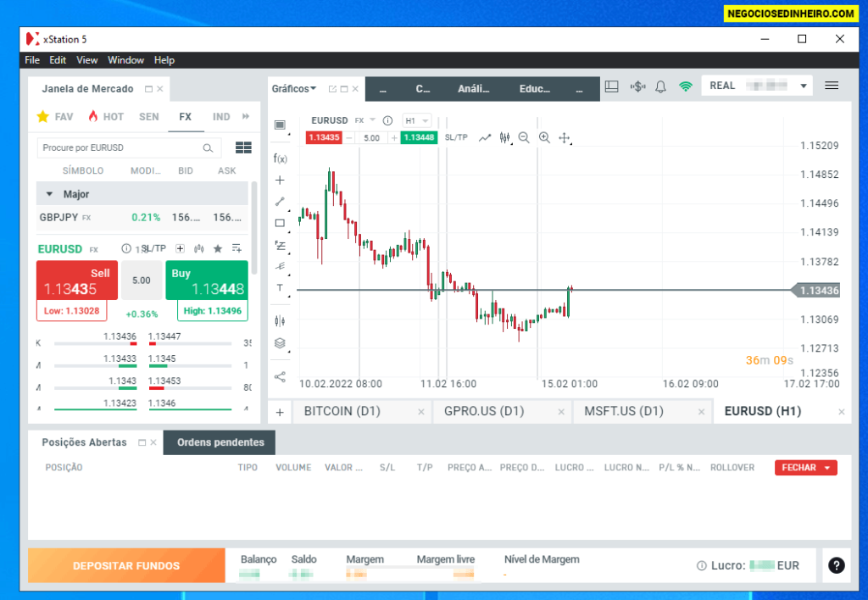The height and width of the screenshot is (600, 868).
Task: Select the text T annotation tool
Action: click(280, 288)
